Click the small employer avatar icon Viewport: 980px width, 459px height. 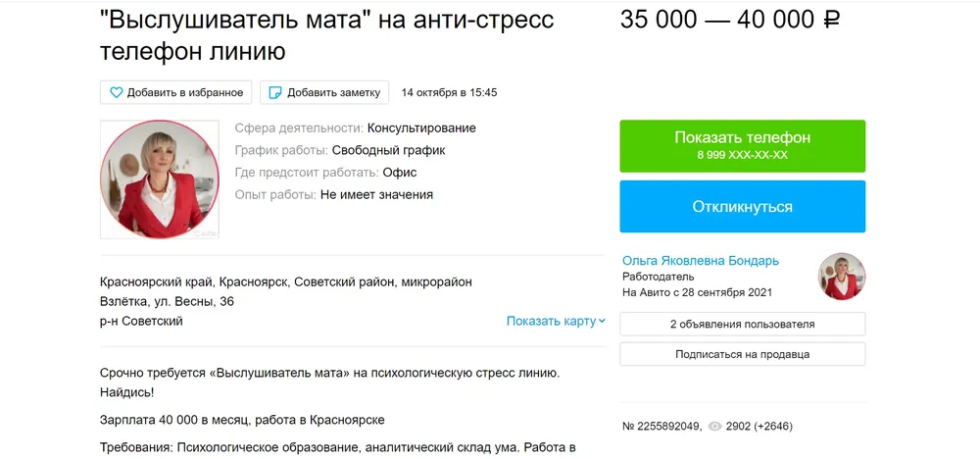coord(841,276)
